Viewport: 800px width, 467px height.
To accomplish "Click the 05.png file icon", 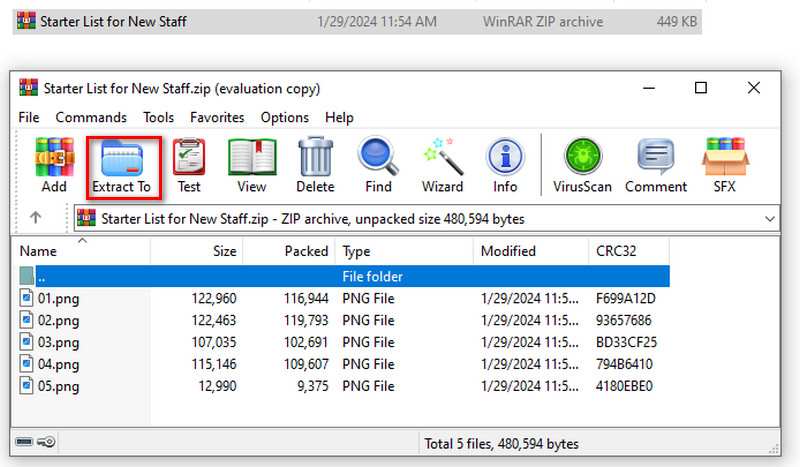I will 26,385.
